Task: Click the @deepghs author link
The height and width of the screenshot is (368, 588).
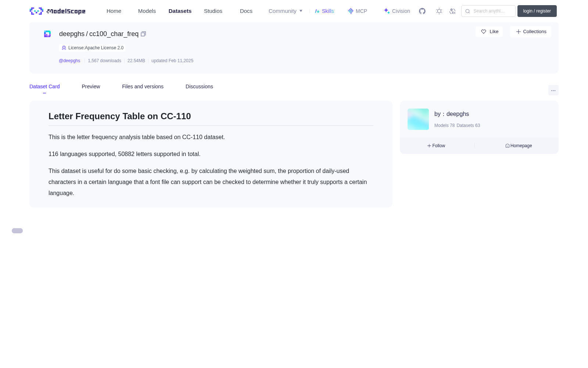Action: (x=69, y=61)
